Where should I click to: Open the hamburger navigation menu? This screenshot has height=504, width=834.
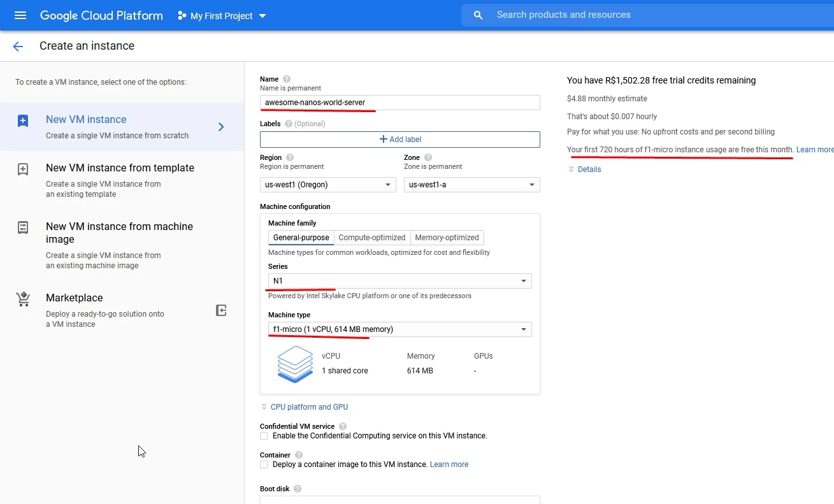click(x=20, y=15)
